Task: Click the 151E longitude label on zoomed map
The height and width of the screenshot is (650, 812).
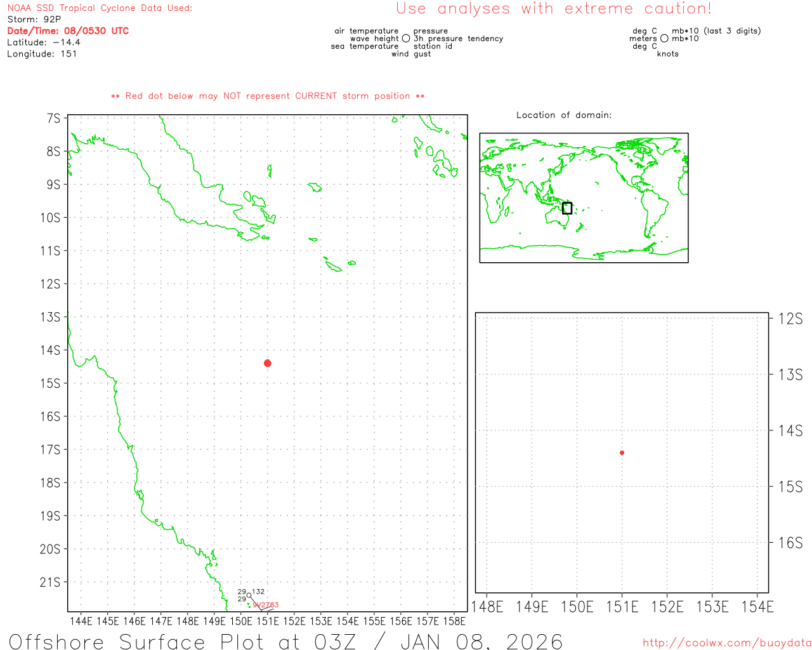Action: [622, 607]
